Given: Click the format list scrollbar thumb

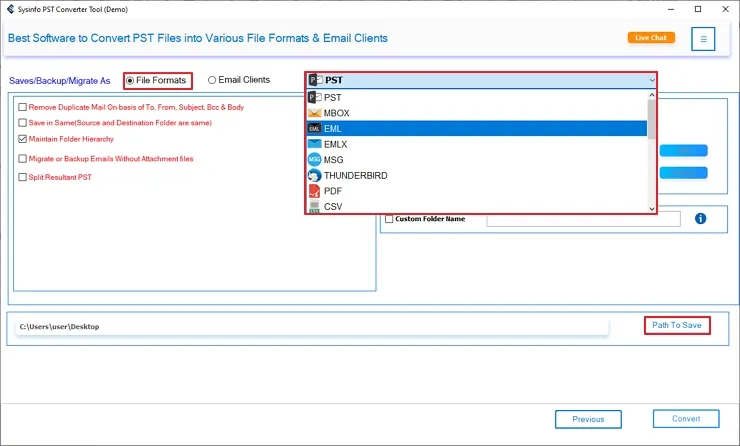Looking at the screenshot, I should click(652, 119).
